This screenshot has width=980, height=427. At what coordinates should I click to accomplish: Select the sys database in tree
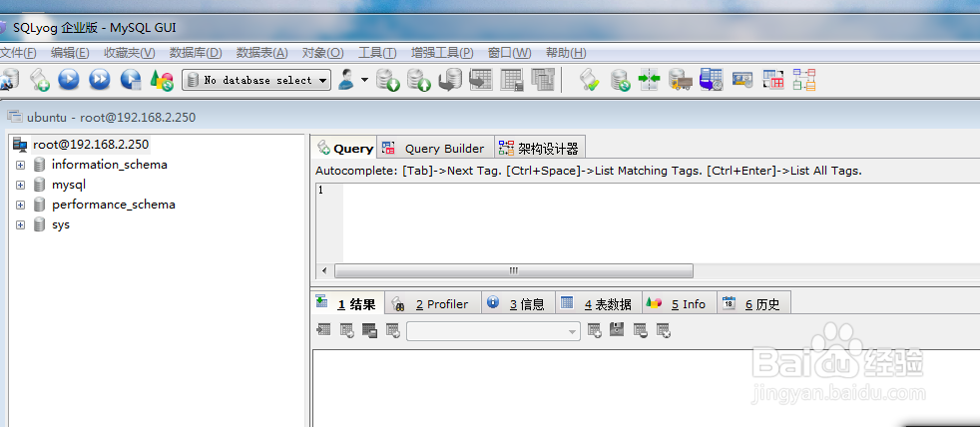(x=61, y=225)
